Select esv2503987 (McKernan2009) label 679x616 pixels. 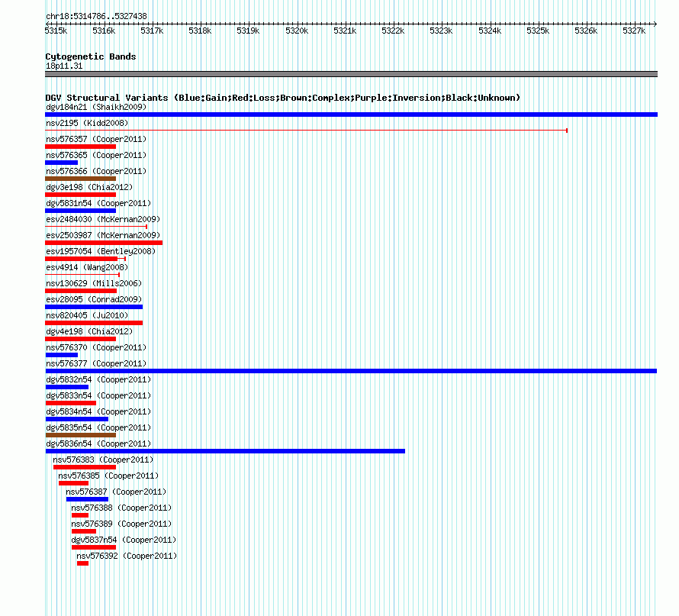coord(103,235)
